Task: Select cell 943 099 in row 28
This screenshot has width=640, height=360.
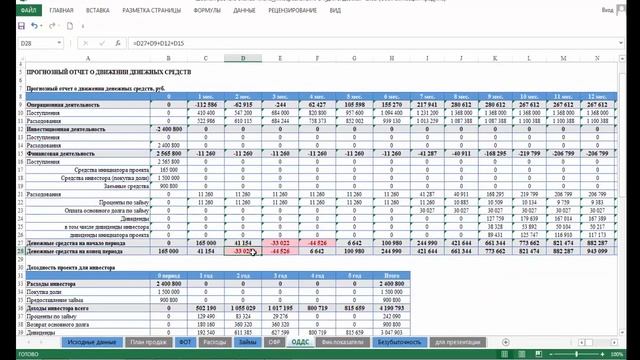Action: [x=597, y=251]
